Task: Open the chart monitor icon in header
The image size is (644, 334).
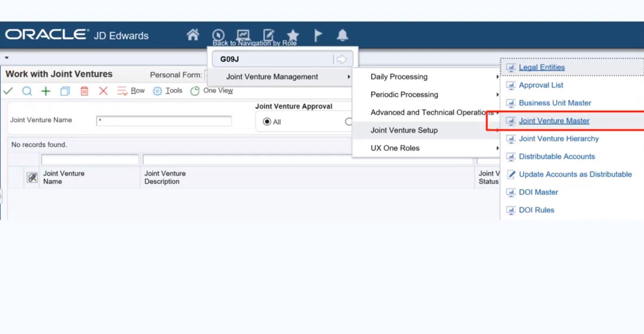Action: point(243,35)
